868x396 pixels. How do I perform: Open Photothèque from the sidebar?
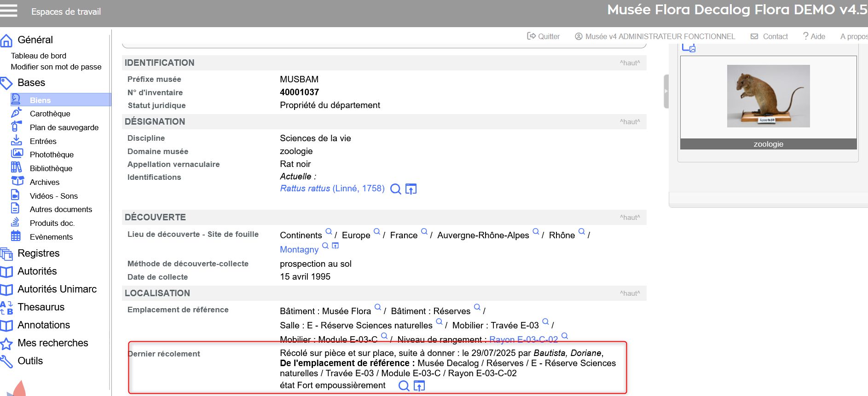pos(52,155)
